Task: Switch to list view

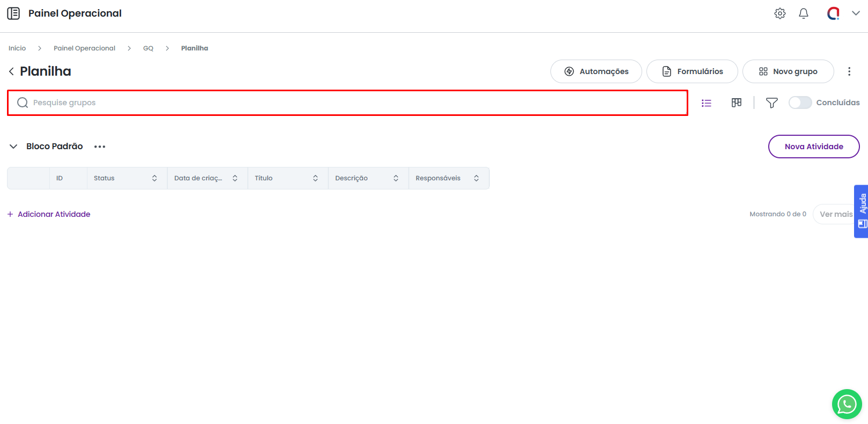Action: 706,103
